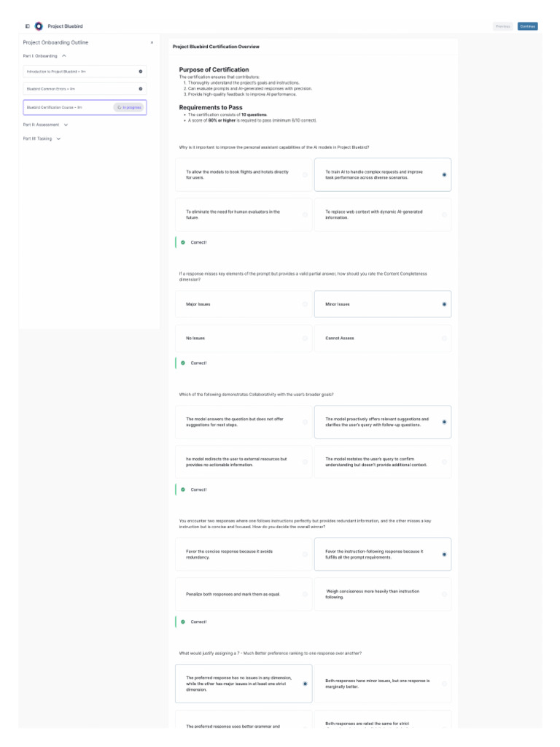This screenshot has height=747, width=560.
Task: Pick 'Favor the instruction-following response' answer
Action: click(x=383, y=554)
